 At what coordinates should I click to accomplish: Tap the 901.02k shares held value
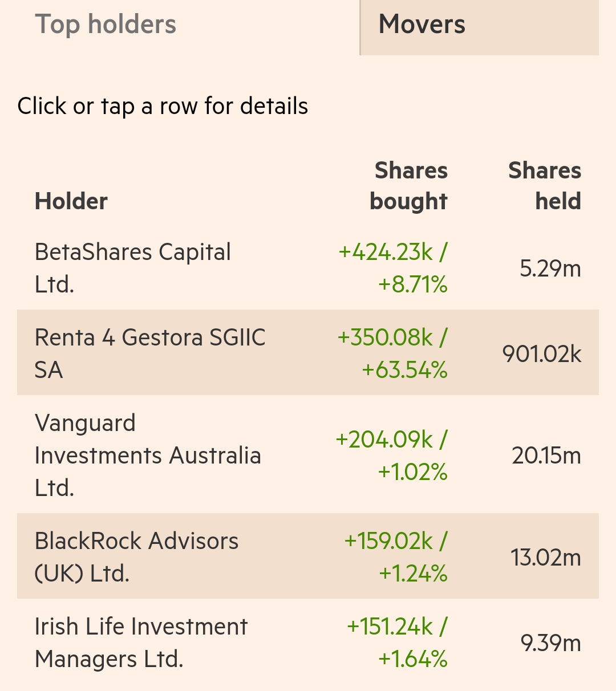[541, 354]
